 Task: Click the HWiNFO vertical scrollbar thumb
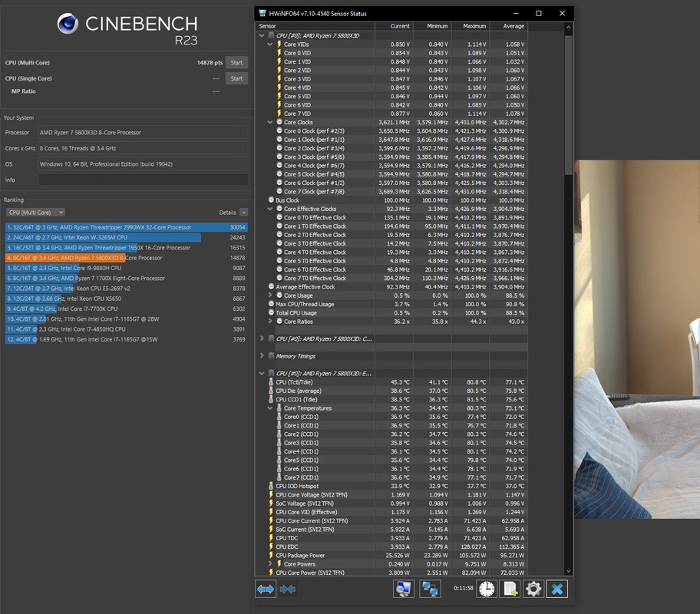(x=568, y=105)
